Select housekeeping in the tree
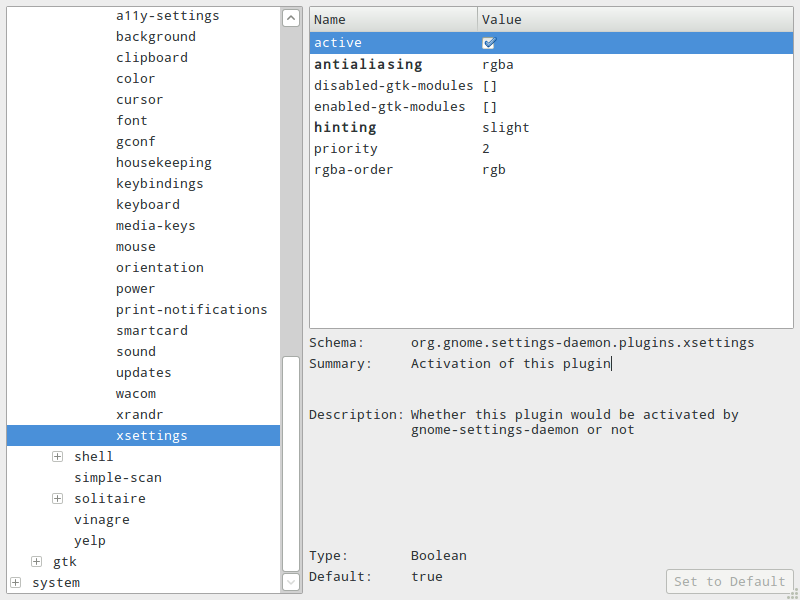800x600 pixels. tap(164, 163)
